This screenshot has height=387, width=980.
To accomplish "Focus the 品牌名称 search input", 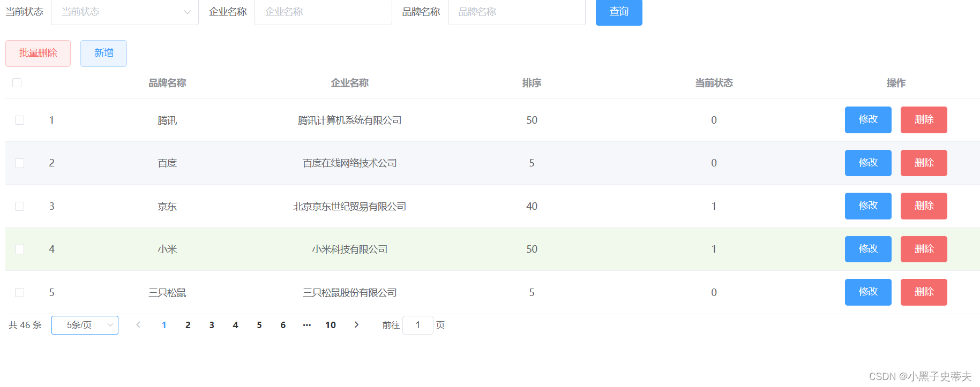I will coord(517,12).
